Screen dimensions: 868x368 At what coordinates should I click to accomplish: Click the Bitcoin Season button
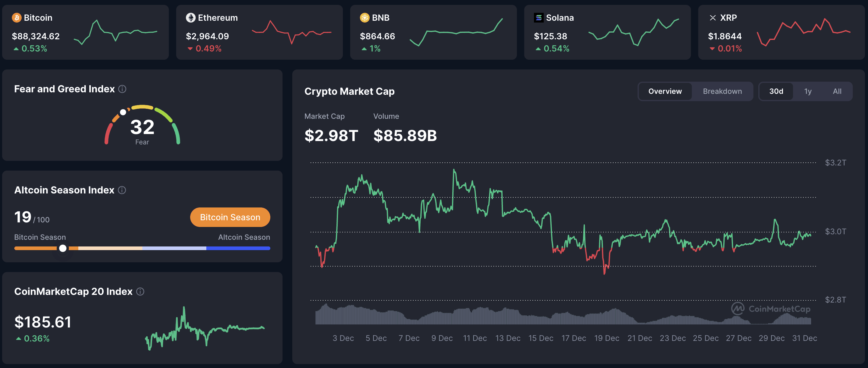click(x=230, y=217)
